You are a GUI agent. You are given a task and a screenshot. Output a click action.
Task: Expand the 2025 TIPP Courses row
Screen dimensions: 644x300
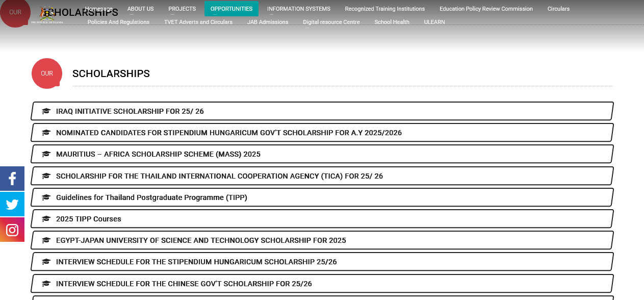coord(322,219)
